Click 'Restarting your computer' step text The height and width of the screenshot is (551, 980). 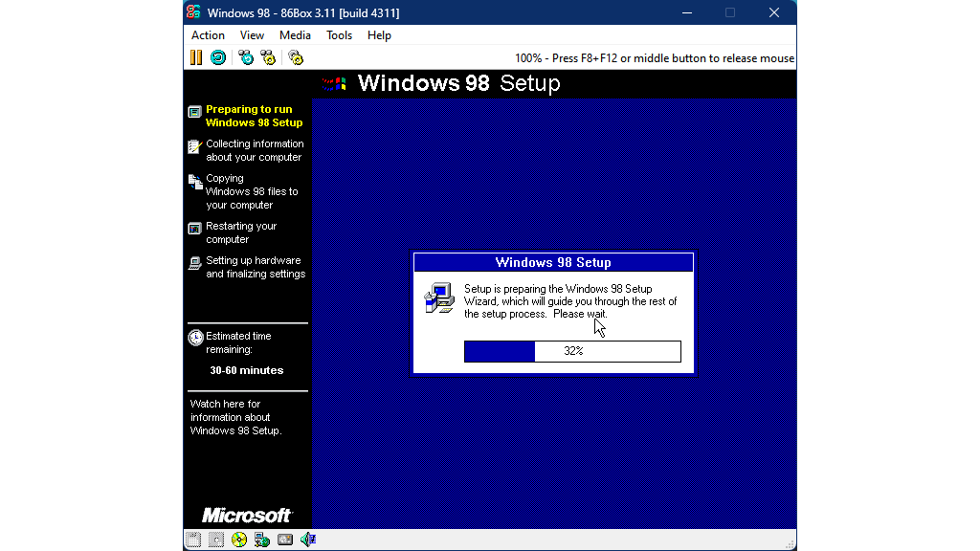(241, 233)
